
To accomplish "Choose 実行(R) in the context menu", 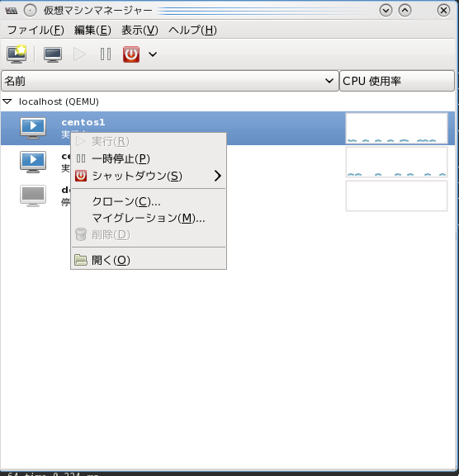I will pyautogui.click(x=149, y=141).
